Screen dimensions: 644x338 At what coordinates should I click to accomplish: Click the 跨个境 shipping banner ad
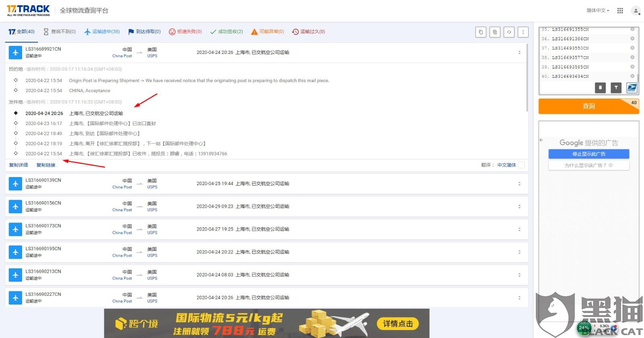tap(267, 323)
